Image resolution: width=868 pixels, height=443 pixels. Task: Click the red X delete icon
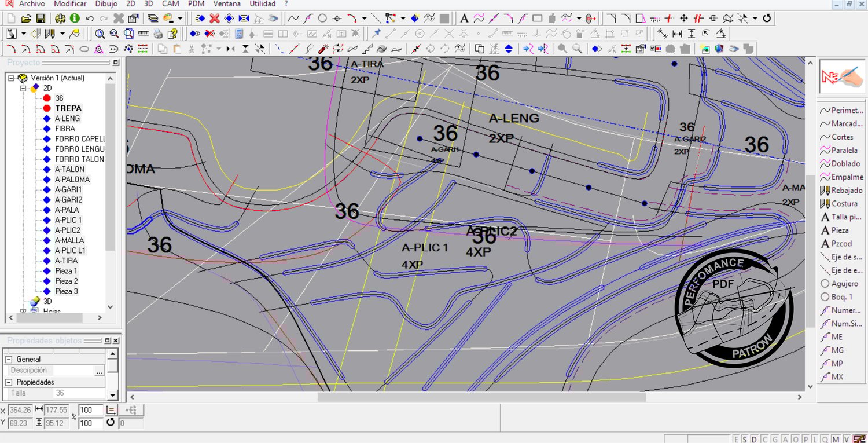tap(214, 19)
